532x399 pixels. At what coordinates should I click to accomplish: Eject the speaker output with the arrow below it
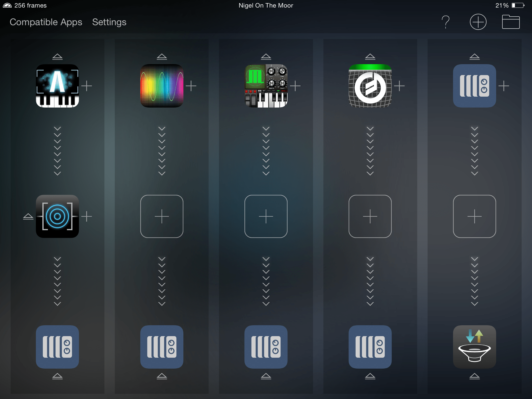[x=474, y=376]
